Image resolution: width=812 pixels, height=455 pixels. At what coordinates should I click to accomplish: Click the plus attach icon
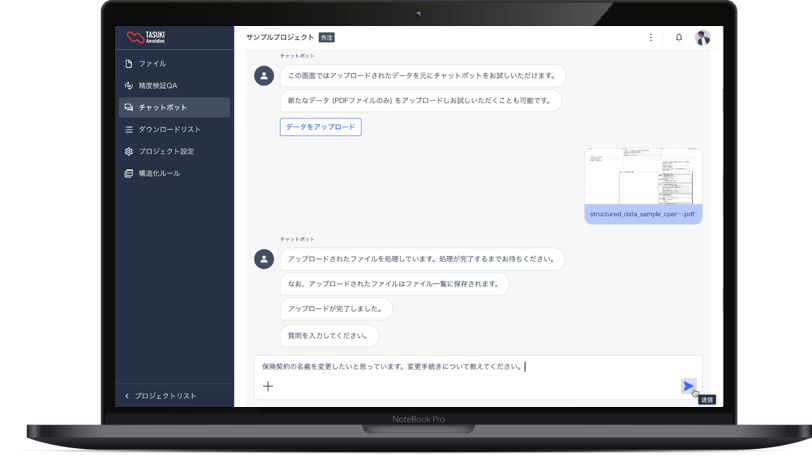[x=268, y=386]
